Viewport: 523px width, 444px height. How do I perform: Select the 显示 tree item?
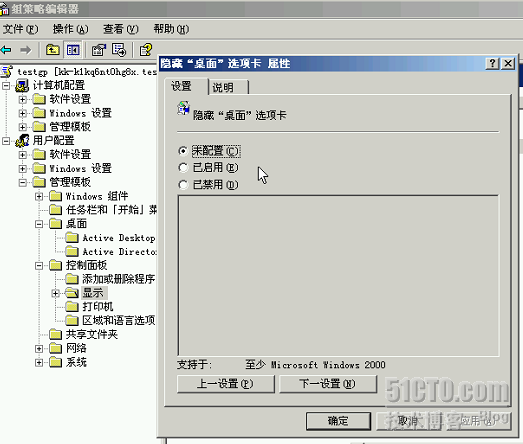coord(93,293)
